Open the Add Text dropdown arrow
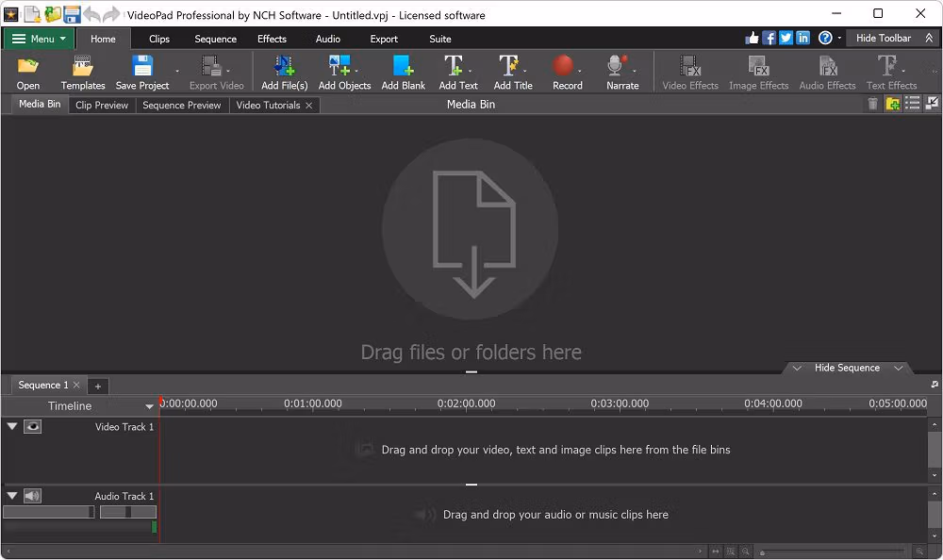This screenshot has width=943, height=560. tap(470, 71)
